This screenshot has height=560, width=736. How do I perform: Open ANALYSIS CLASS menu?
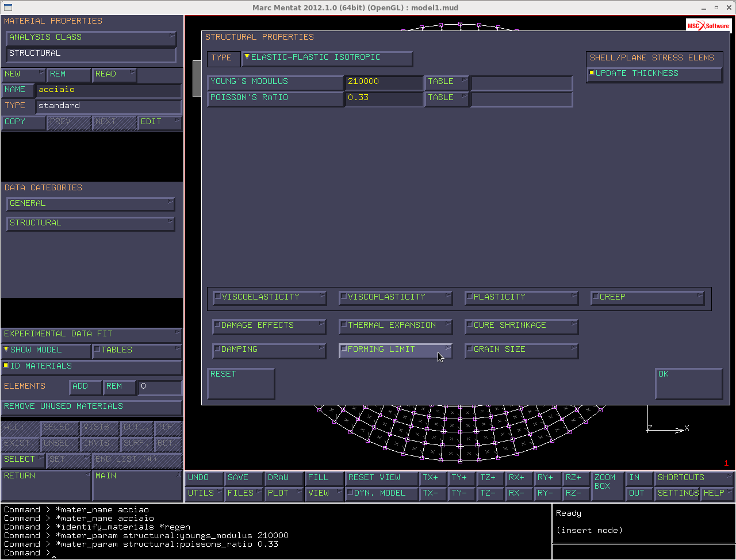[91, 38]
